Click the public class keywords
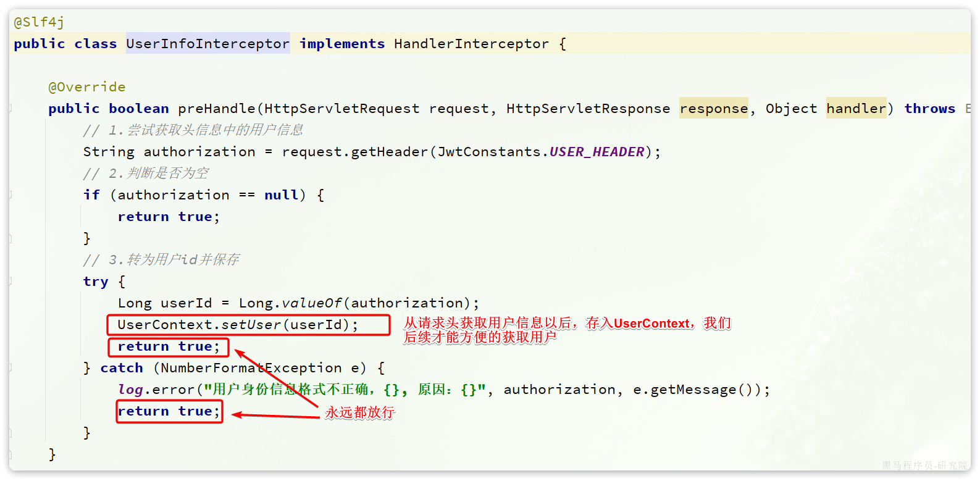The height and width of the screenshot is (481, 980). pos(65,44)
